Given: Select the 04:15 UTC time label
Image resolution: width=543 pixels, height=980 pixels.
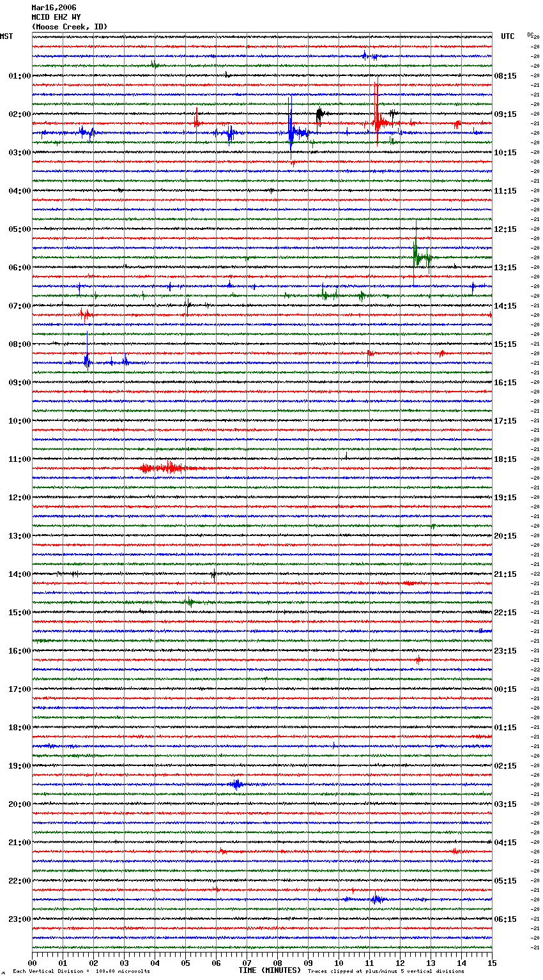Looking at the screenshot, I should click(x=505, y=843).
